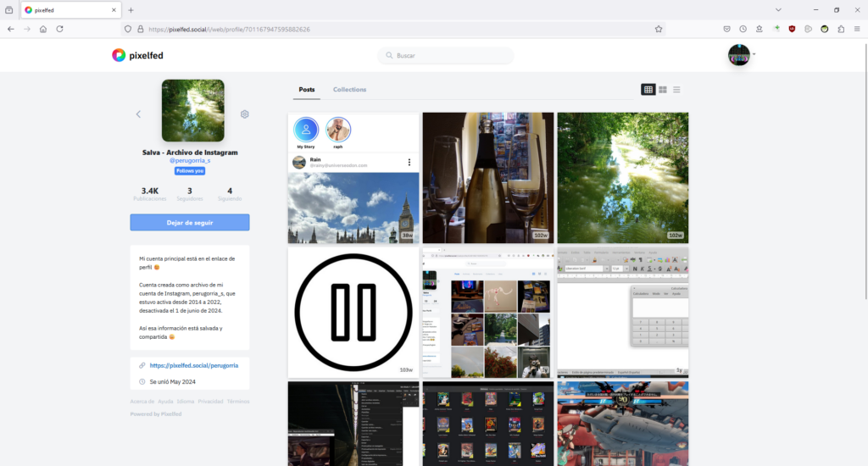Click Idioma footer link
Viewport: 868px width, 466px height.
click(x=186, y=402)
